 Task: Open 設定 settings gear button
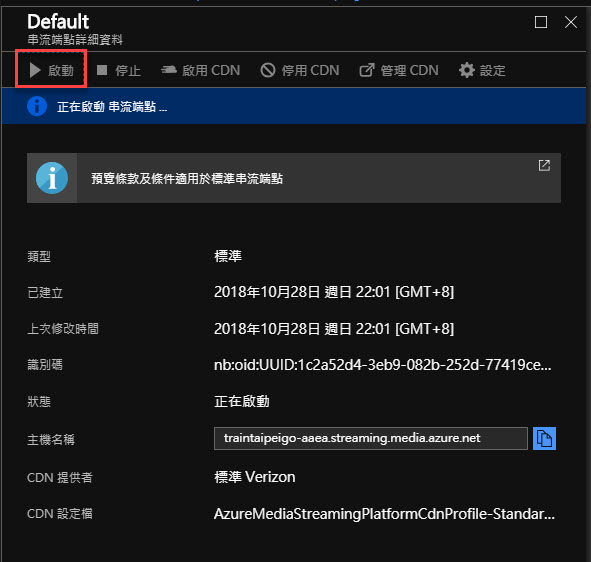[x=482, y=70]
